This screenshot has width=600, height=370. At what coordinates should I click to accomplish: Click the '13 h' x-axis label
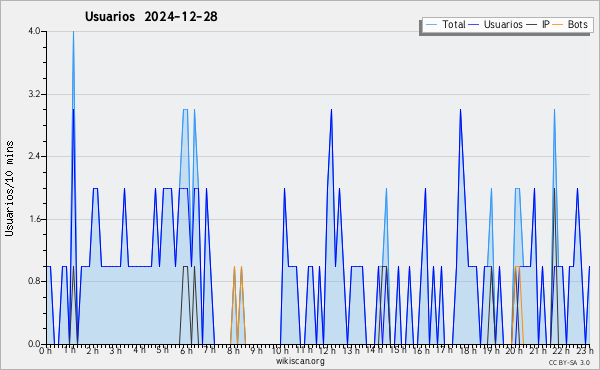351,350
